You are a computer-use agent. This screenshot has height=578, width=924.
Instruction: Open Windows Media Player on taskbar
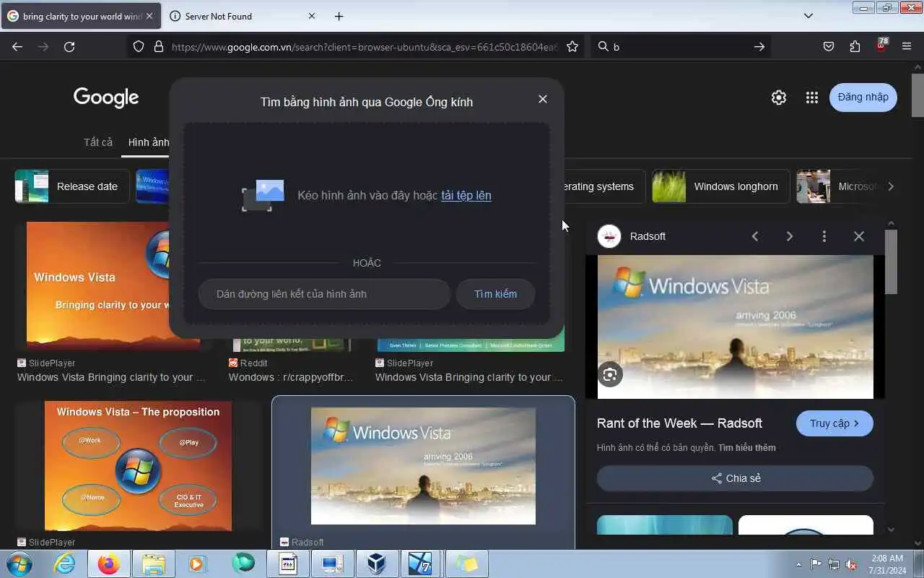(198, 564)
